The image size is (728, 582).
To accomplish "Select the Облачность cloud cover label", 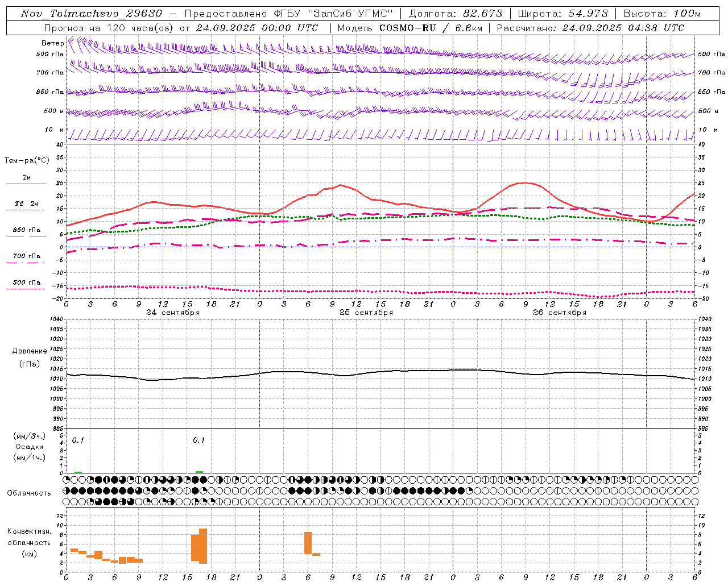I will tap(29, 493).
